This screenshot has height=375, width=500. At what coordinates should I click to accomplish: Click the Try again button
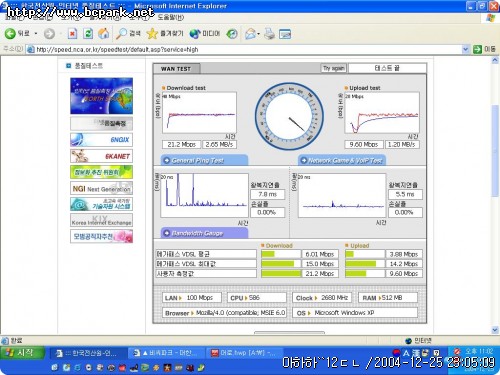click(x=333, y=68)
